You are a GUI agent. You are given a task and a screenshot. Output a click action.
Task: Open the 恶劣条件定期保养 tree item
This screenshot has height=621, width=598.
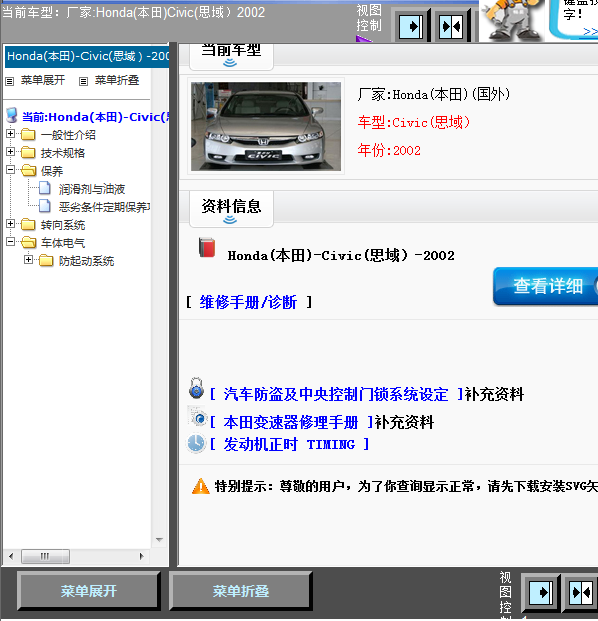[x=105, y=207]
